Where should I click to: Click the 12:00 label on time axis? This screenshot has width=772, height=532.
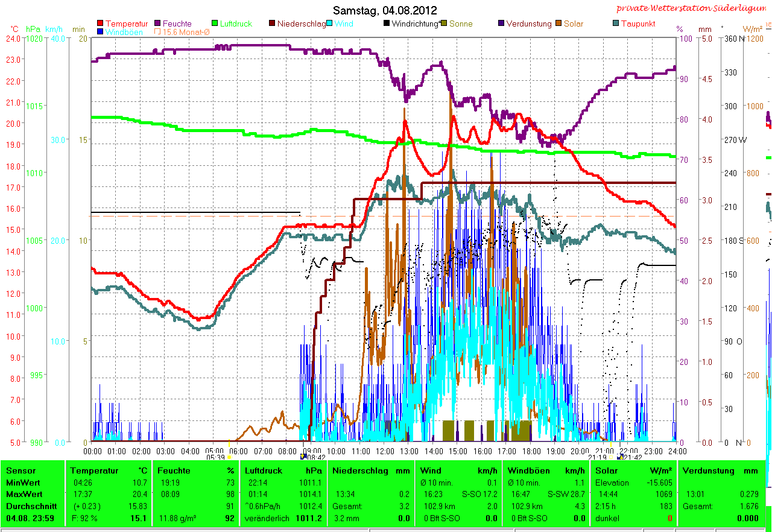click(x=384, y=451)
